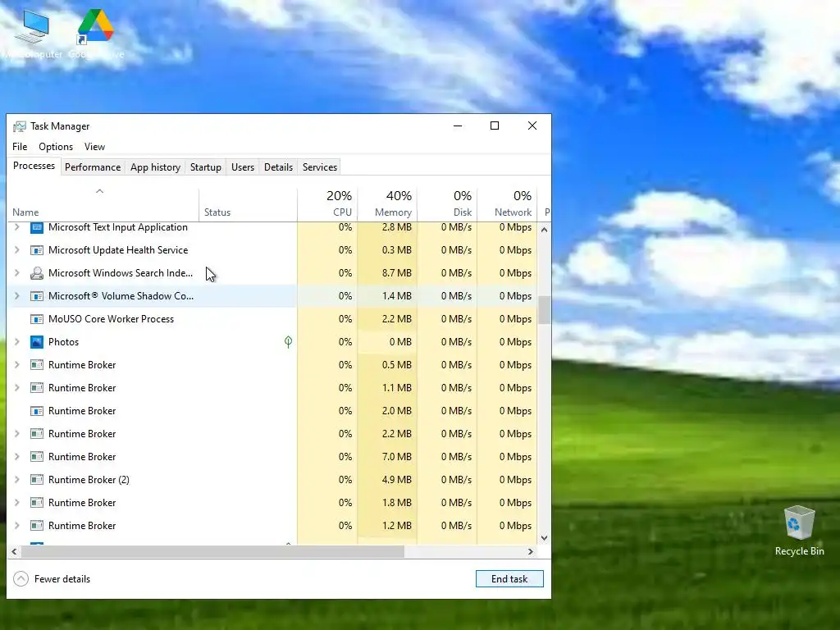Switch to the Performance tab
Viewport: 840px width, 630px height.
point(93,167)
